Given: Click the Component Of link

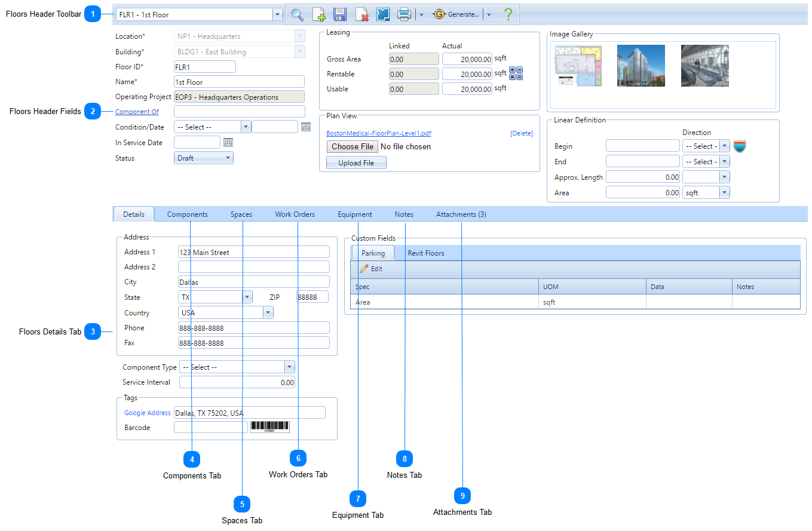Looking at the screenshot, I should pos(137,112).
